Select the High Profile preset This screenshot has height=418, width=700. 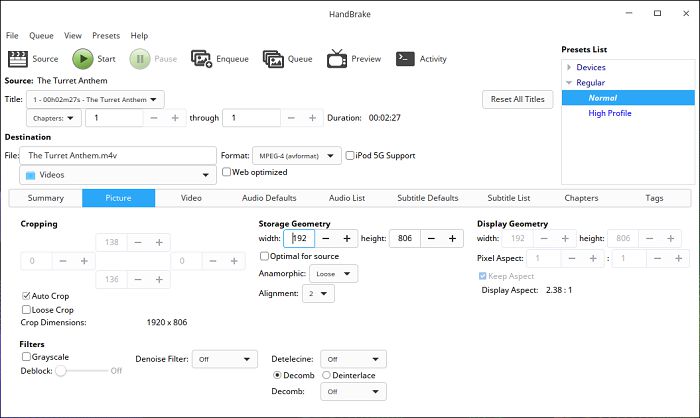(609, 113)
